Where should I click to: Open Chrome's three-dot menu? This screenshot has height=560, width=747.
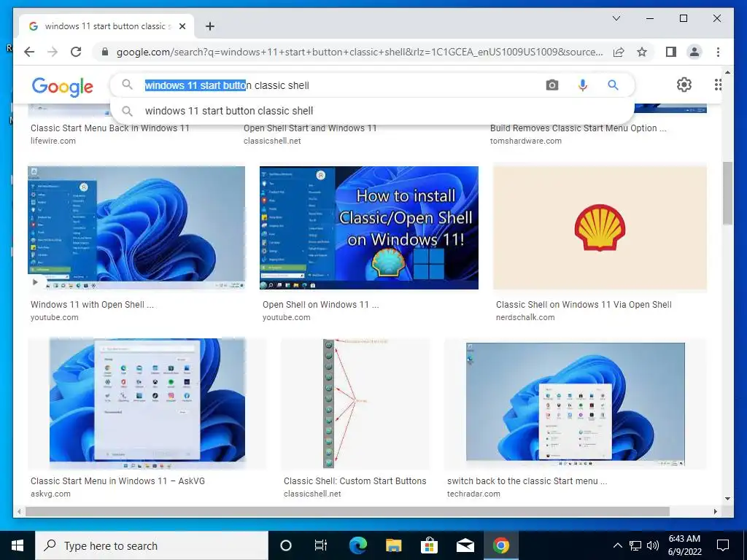[718, 52]
